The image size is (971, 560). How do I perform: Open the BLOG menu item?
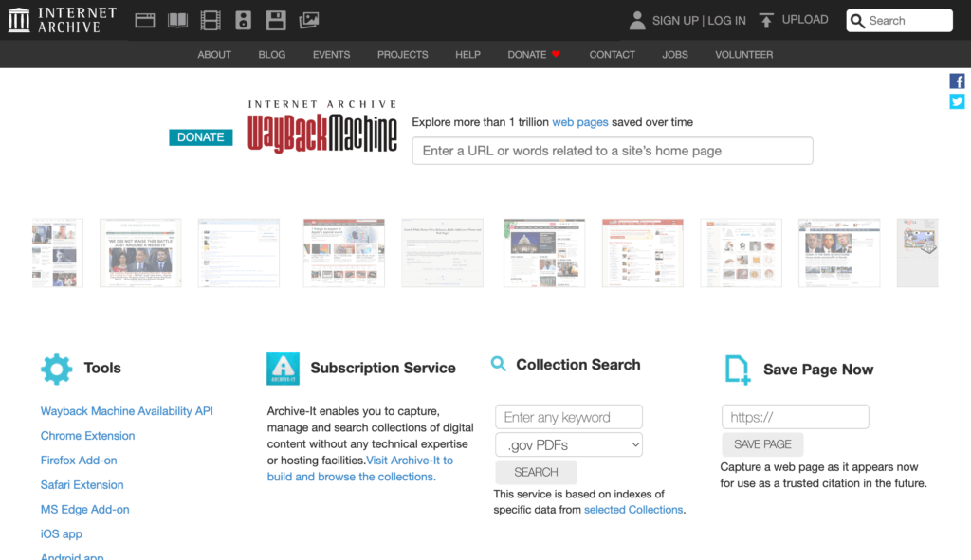(271, 55)
